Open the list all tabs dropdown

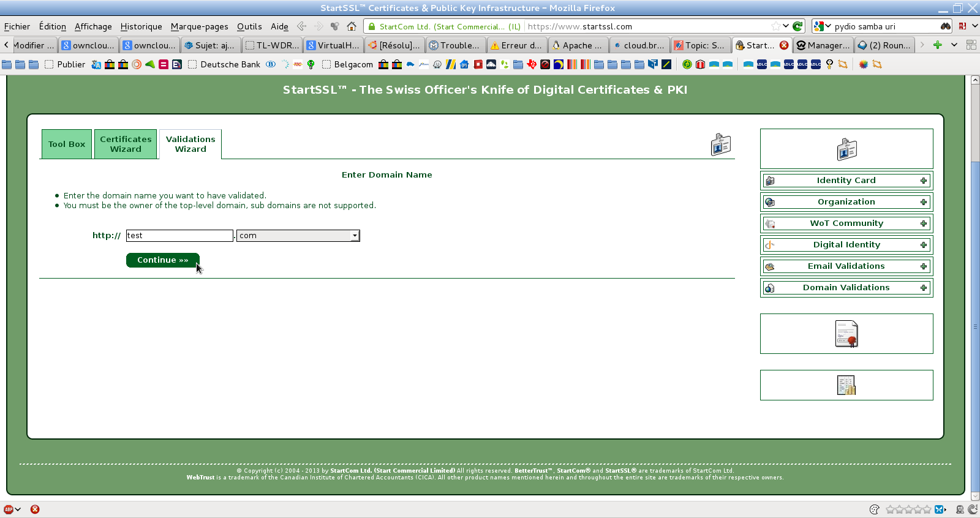tap(954, 45)
